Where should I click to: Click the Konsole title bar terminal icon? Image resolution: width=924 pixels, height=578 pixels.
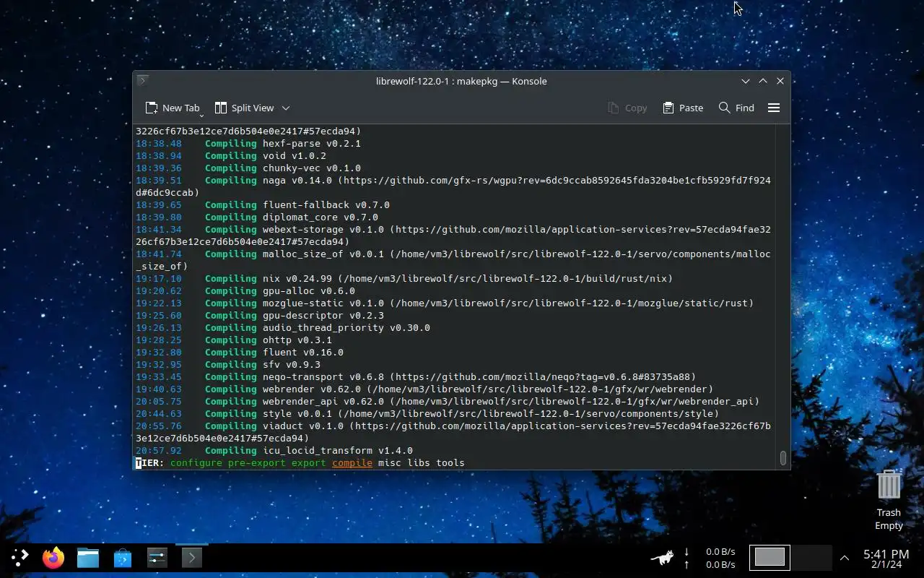pos(142,80)
